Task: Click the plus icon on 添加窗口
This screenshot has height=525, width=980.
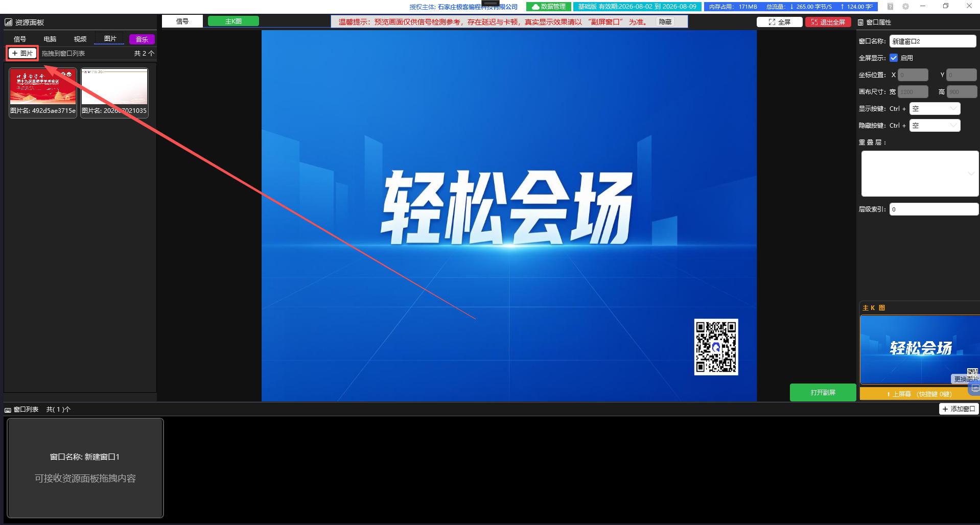Action: pos(945,409)
